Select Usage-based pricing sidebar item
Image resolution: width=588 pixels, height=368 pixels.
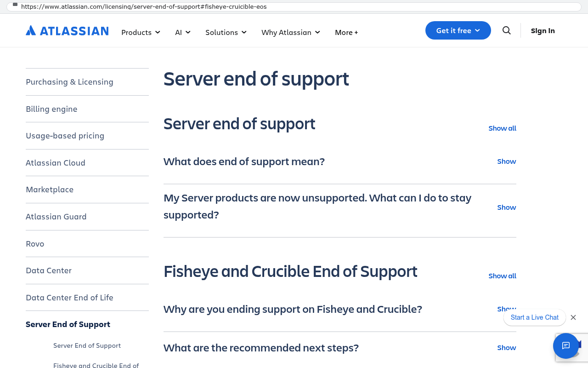[x=65, y=136]
